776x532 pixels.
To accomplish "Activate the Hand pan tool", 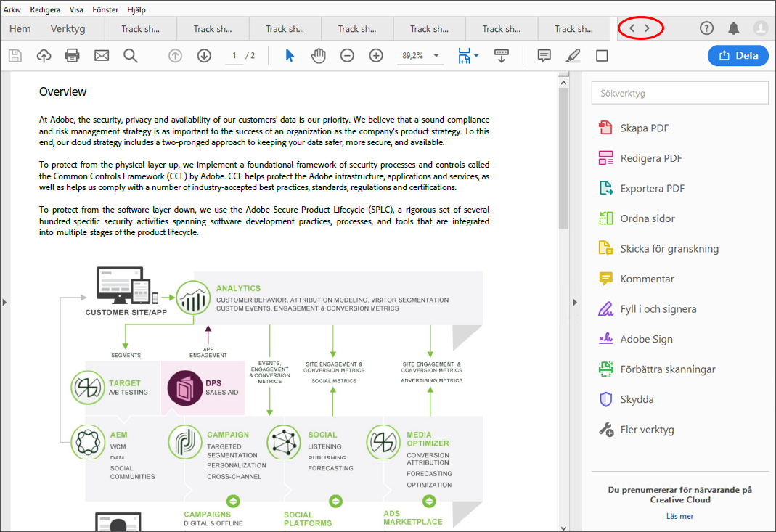I will tap(319, 55).
